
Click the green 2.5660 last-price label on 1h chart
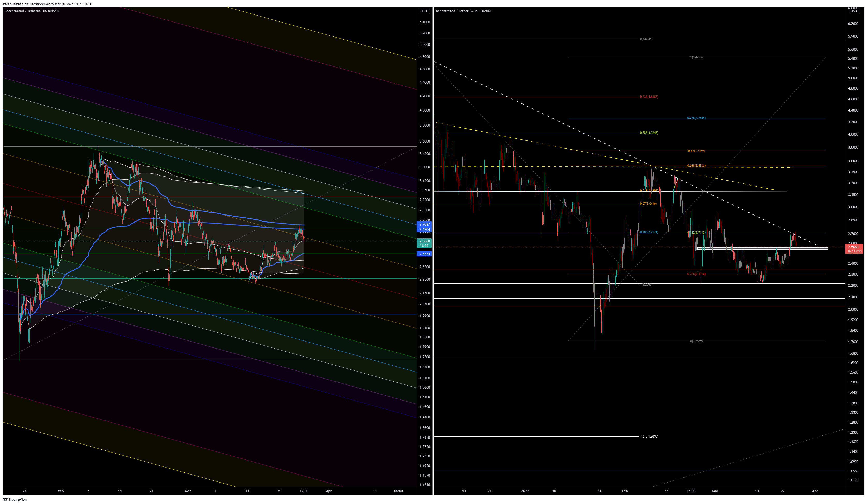click(x=424, y=243)
